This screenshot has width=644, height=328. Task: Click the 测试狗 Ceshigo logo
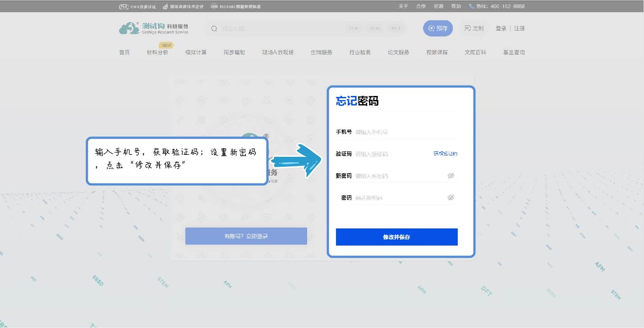tap(153, 28)
